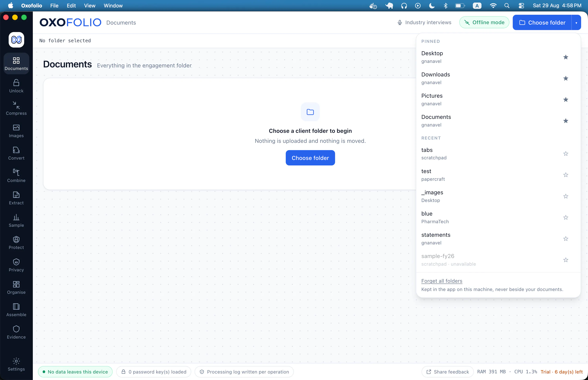Pin the blue PharmaTech folder
This screenshot has width=588, height=380.
[x=566, y=218]
